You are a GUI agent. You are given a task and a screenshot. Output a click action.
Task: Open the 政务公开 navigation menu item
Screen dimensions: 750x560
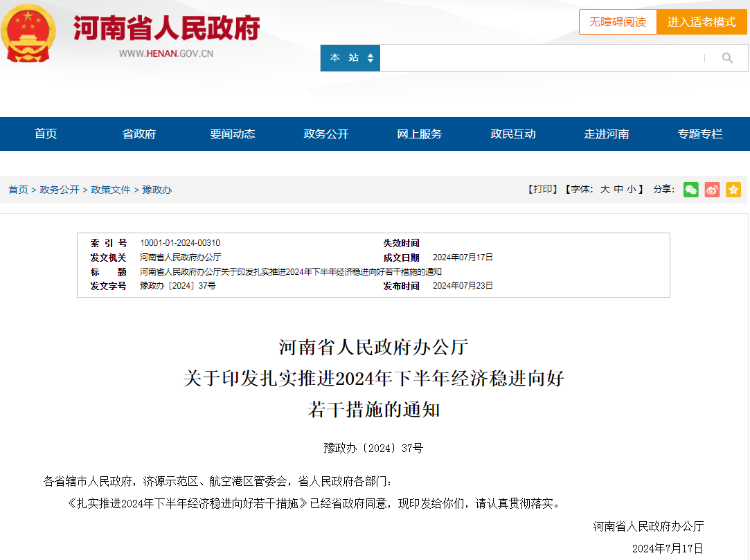325,134
